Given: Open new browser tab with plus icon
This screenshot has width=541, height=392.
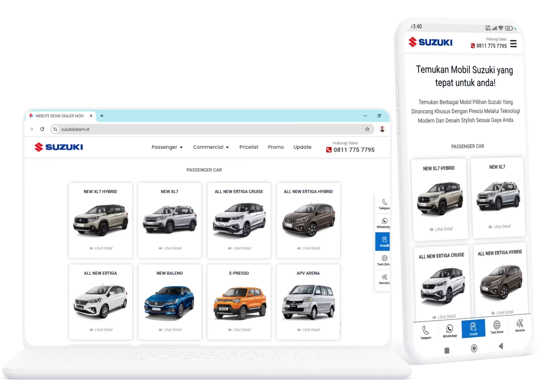Looking at the screenshot, I should pyautogui.click(x=102, y=116).
